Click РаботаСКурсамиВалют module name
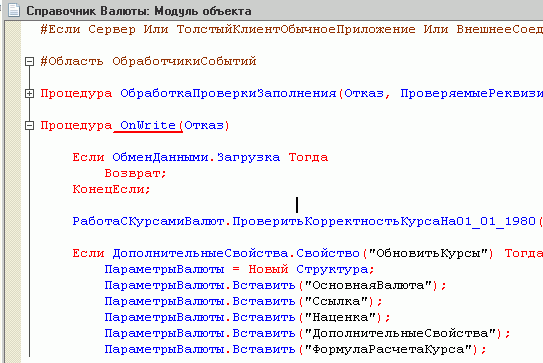This screenshot has width=543, height=363. pos(148,221)
